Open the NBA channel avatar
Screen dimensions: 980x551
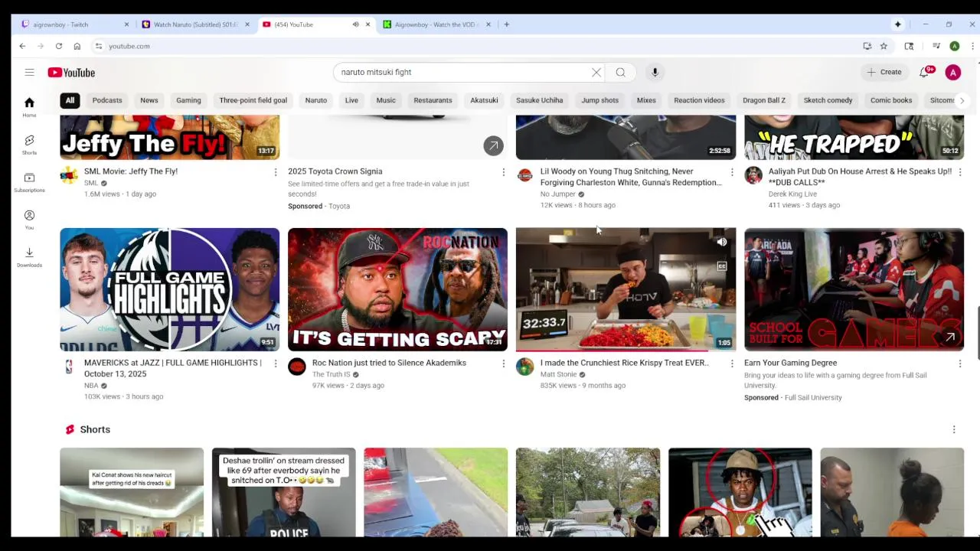coord(69,367)
